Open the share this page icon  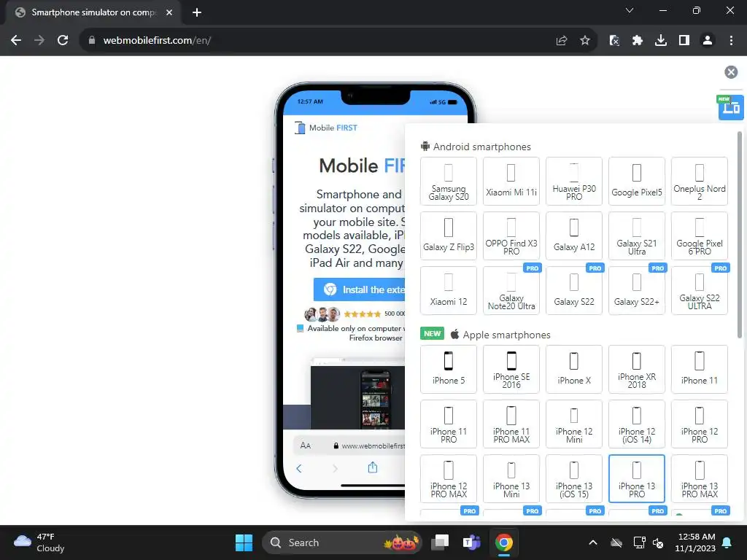point(562,41)
